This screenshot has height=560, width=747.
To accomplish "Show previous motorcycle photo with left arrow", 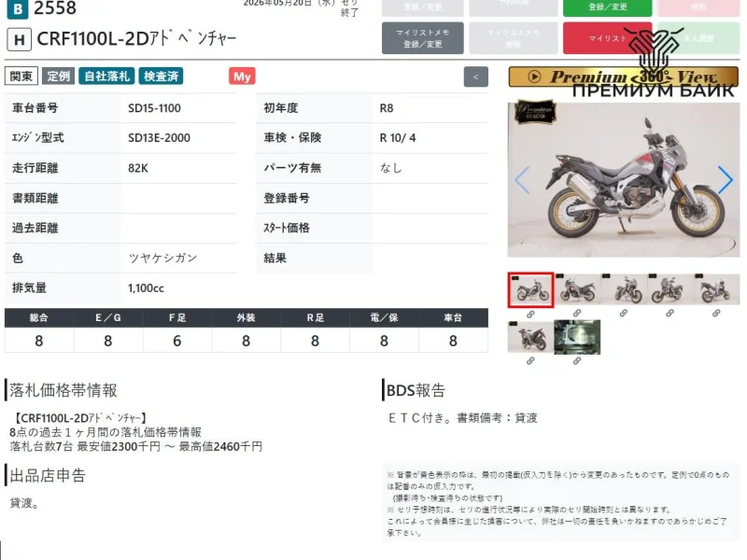I will point(522,179).
